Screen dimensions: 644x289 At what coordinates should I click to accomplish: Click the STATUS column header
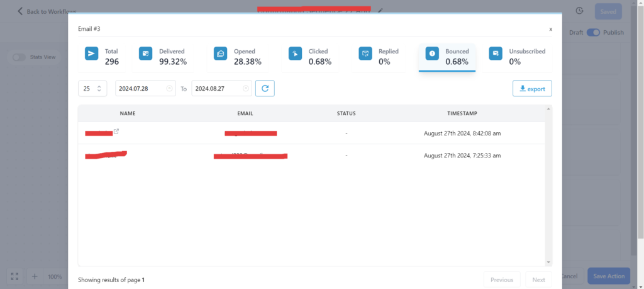coord(347,113)
